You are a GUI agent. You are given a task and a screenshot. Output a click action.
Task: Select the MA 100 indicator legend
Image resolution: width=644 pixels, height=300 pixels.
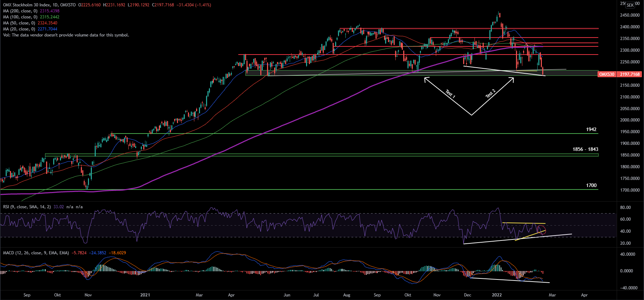(20, 17)
